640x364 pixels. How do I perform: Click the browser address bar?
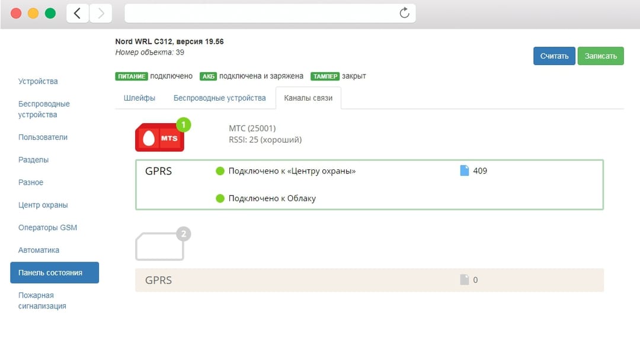[261, 13]
